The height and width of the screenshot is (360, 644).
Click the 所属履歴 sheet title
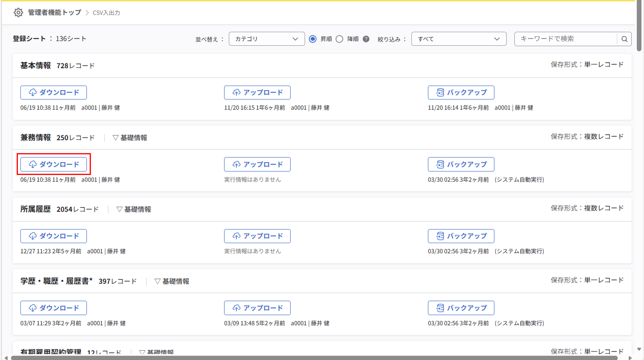click(x=36, y=209)
